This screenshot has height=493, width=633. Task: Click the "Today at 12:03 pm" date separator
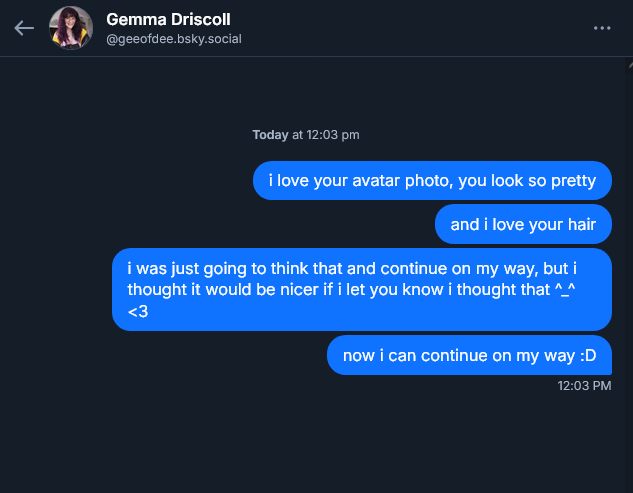coord(306,134)
